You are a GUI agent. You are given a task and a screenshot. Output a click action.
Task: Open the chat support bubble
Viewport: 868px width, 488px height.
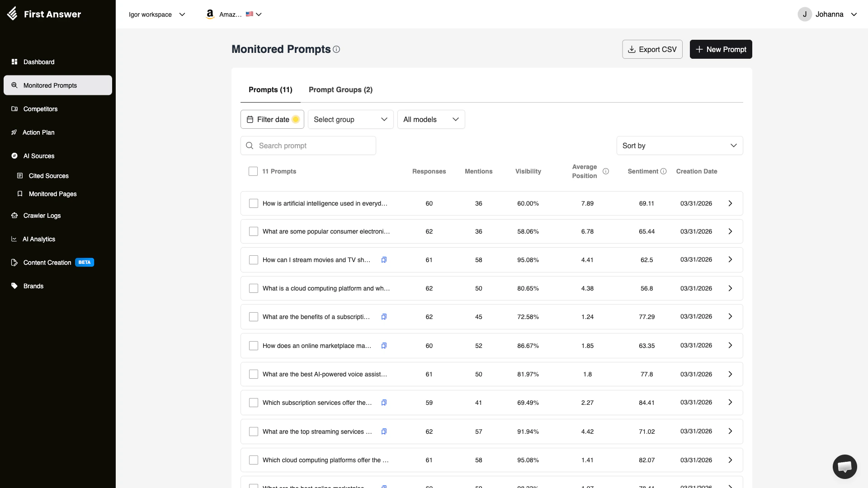coord(844,466)
